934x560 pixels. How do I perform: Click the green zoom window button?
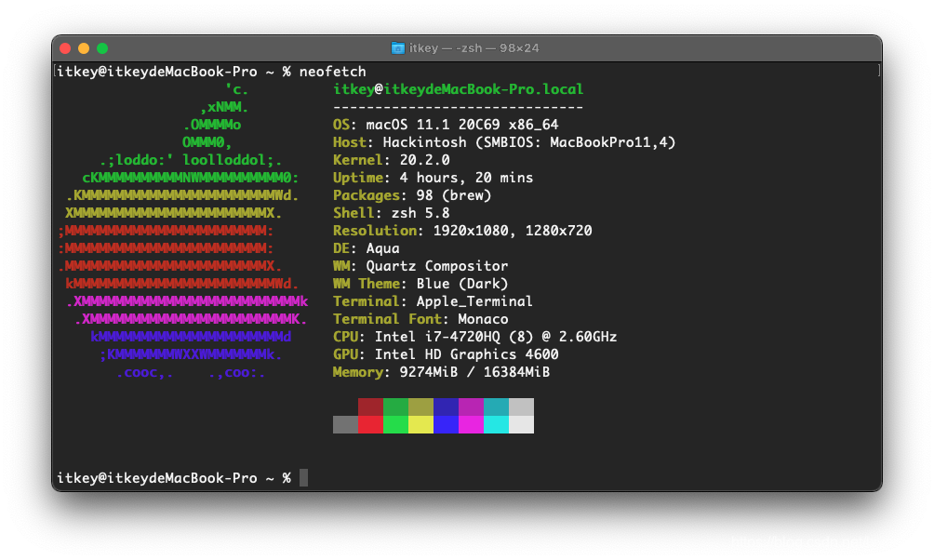102,48
